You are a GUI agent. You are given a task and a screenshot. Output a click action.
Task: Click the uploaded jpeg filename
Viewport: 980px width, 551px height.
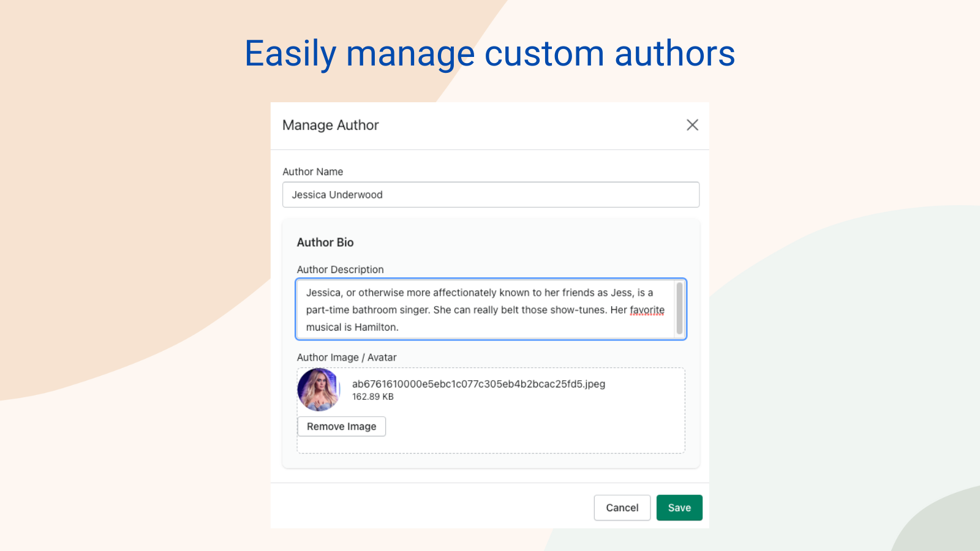pyautogui.click(x=478, y=384)
